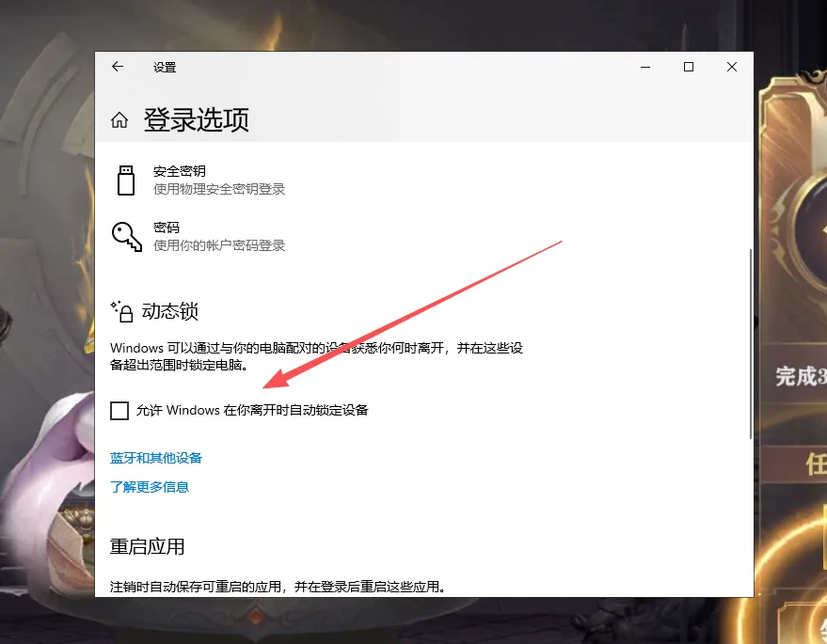
Task: Select the 密码 sign-in option
Action: coord(200,236)
